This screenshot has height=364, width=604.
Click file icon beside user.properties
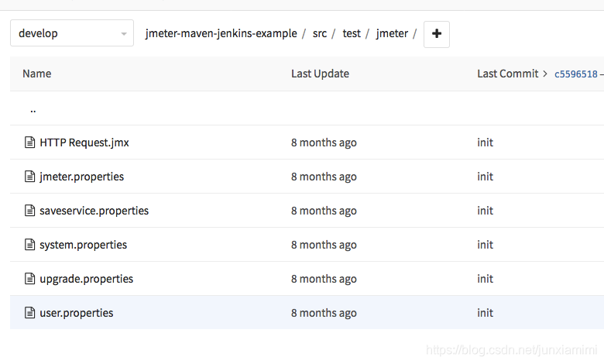click(29, 312)
